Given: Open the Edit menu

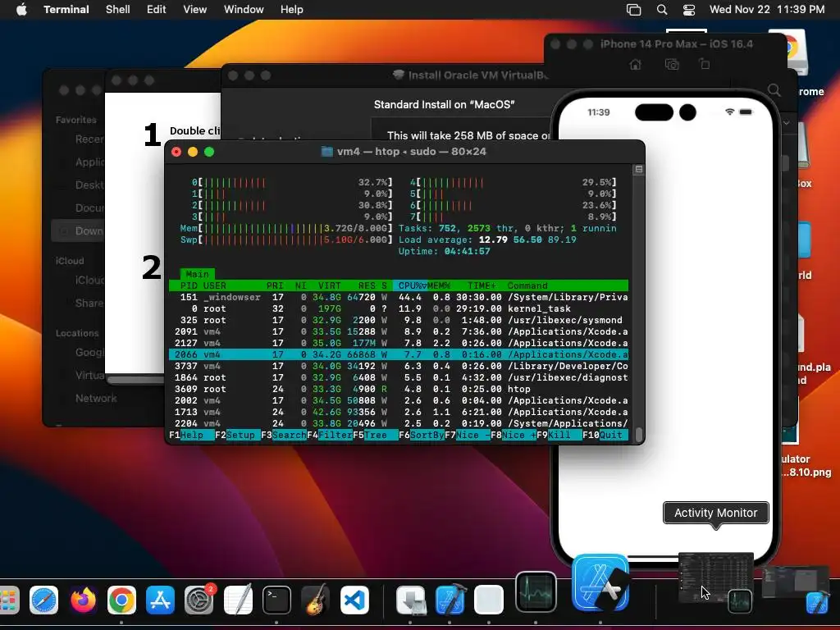Looking at the screenshot, I should (157, 10).
